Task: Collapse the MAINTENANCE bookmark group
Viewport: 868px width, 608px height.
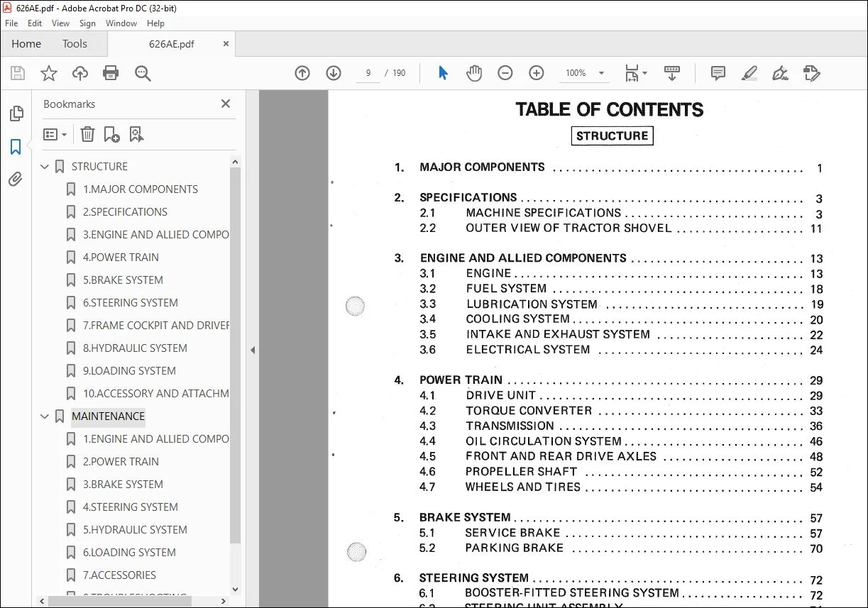Action: tap(45, 416)
